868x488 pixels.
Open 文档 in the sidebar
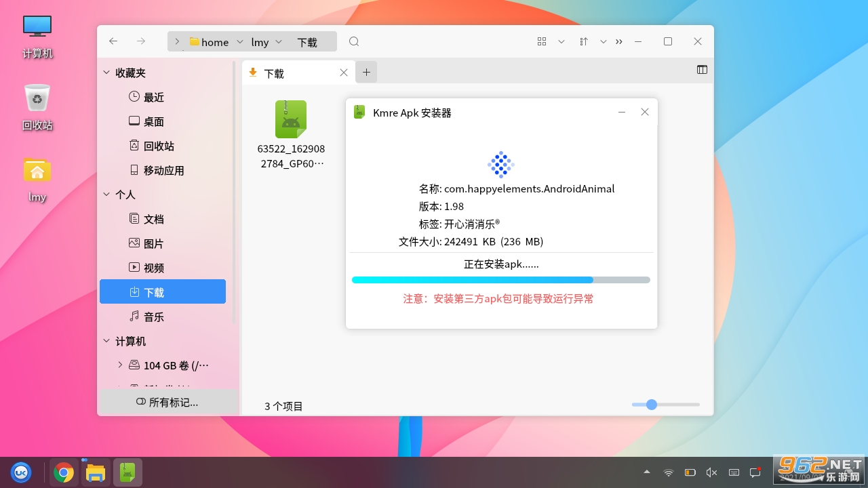(x=163, y=219)
